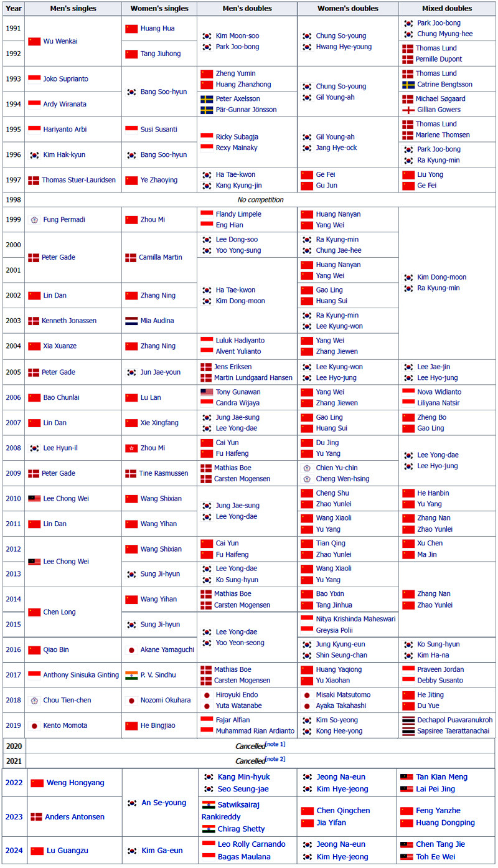Click the Sweden flag beside Peter Axelsson
Viewport: 498px width, 868px height.
click(207, 99)
